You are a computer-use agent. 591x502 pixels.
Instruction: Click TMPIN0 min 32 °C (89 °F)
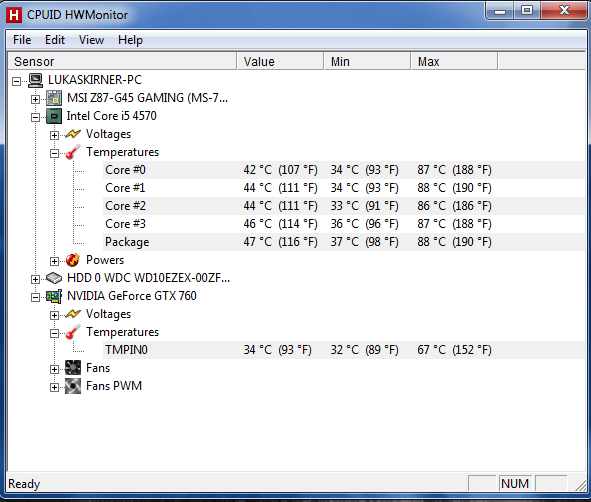click(x=364, y=350)
